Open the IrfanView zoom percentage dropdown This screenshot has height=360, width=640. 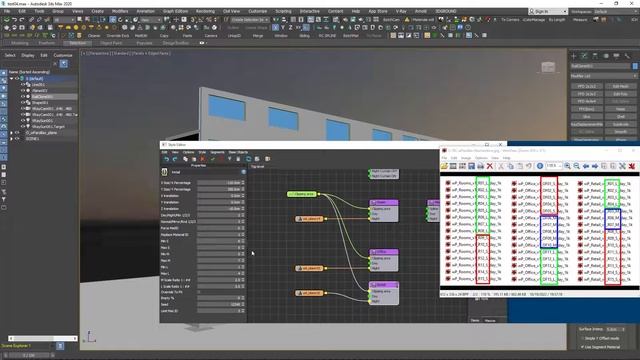coord(554,166)
